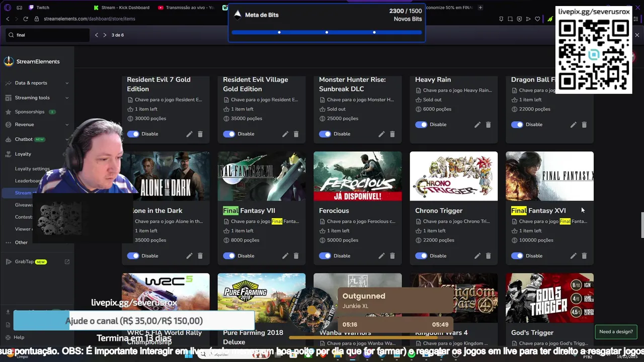Focus the find-in-page field containing final
The height and width of the screenshot is (362, 644).
tap(48, 35)
